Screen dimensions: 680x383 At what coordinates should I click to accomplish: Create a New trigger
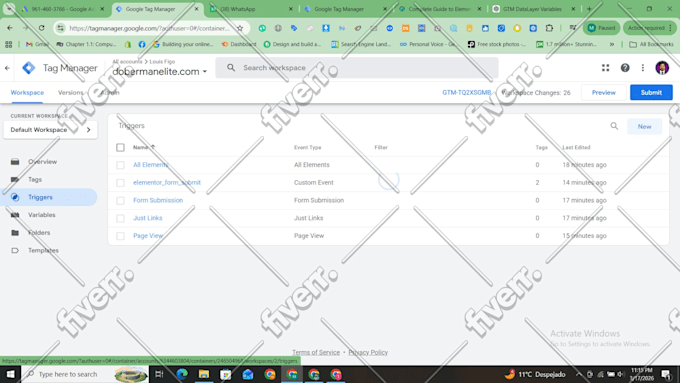coord(644,127)
